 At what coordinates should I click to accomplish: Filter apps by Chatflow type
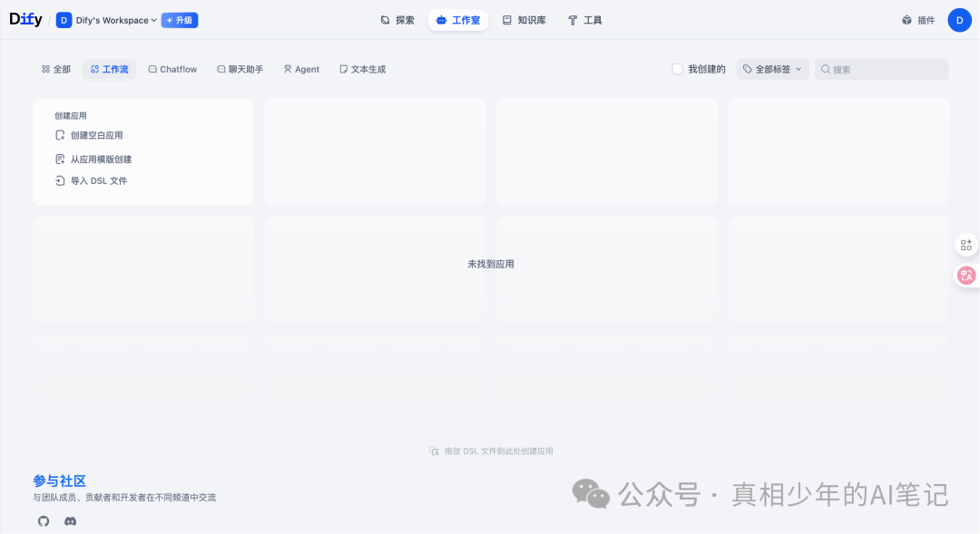pyautogui.click(x=172, y=69)
